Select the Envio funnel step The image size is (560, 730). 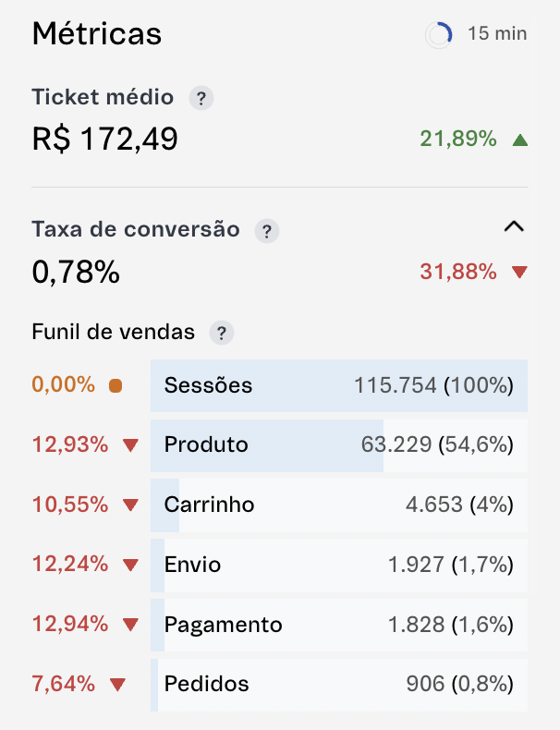point(339,565)
